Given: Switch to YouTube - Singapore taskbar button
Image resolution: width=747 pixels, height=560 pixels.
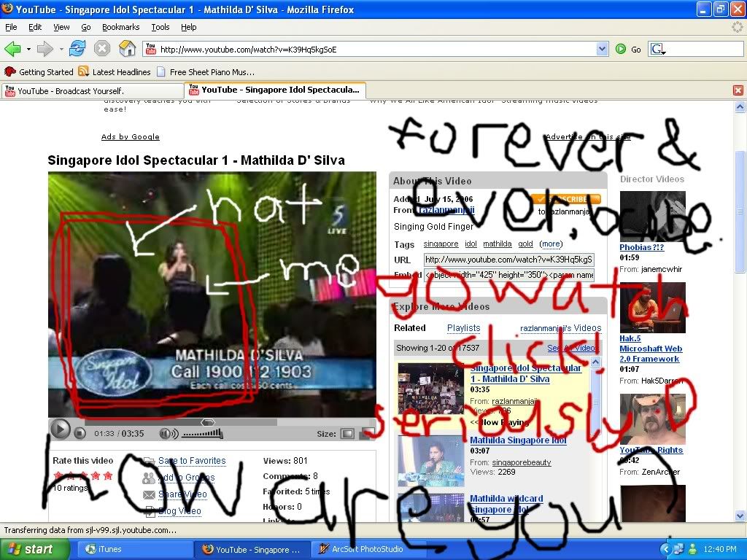Looking at the screenshot, I should point(252,550).
